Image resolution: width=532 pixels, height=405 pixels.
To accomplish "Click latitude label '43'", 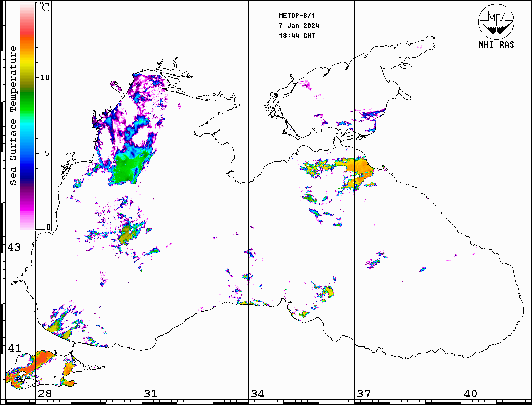I will [x=14, y=247].
